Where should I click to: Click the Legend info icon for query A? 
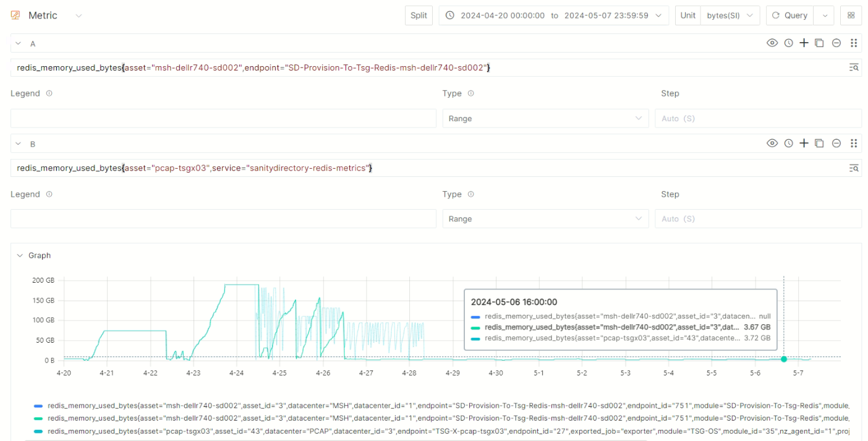[x=49, y=93]
